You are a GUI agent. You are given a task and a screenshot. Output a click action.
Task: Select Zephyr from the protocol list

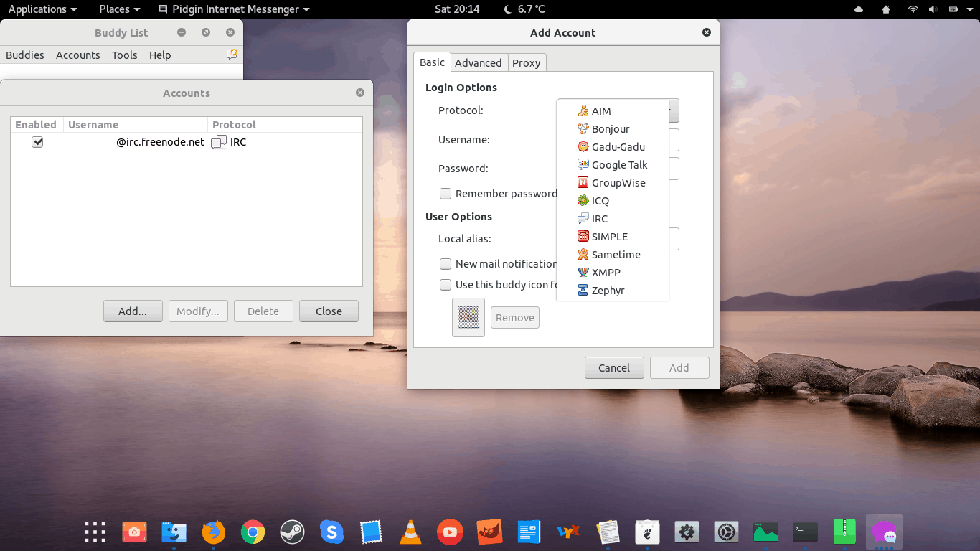[x=608, y=291]
